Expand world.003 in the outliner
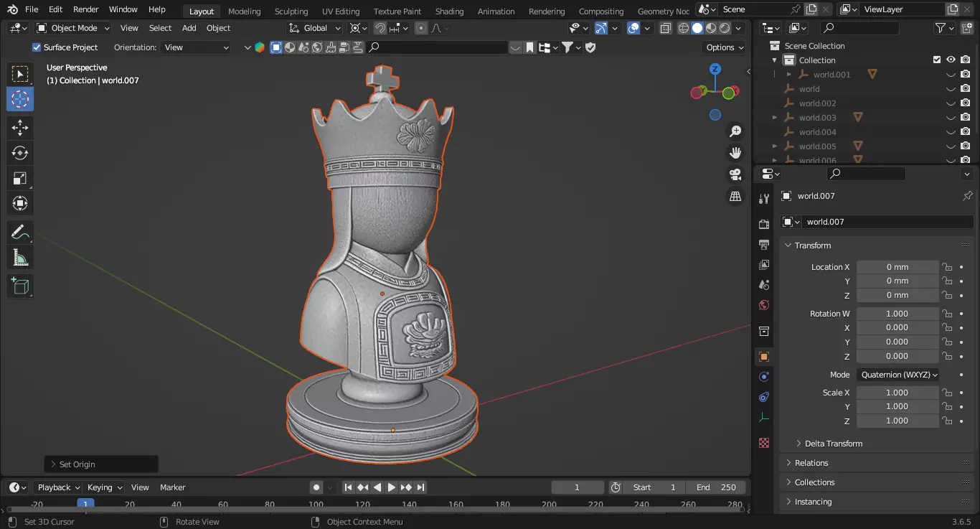980x529 pixels. 774,118
